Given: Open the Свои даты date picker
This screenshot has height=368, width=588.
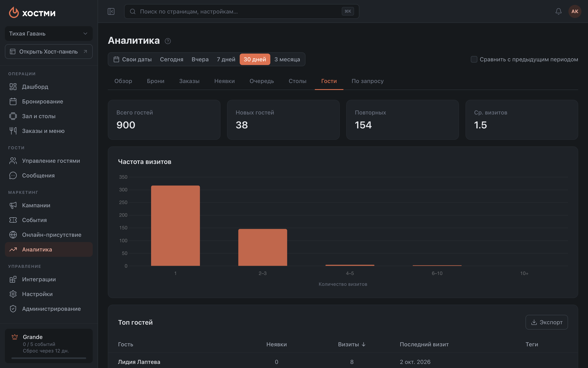Looking at the screenshot, I should [133, 59].
